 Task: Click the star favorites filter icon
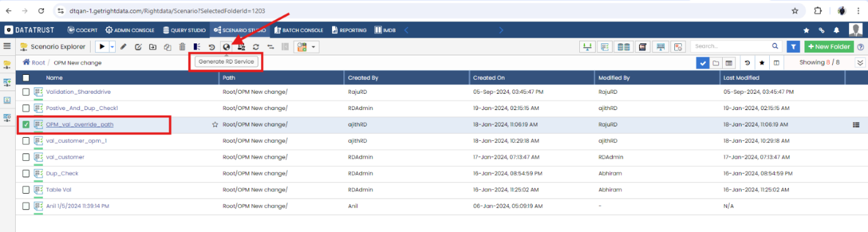tap(762, 63)
